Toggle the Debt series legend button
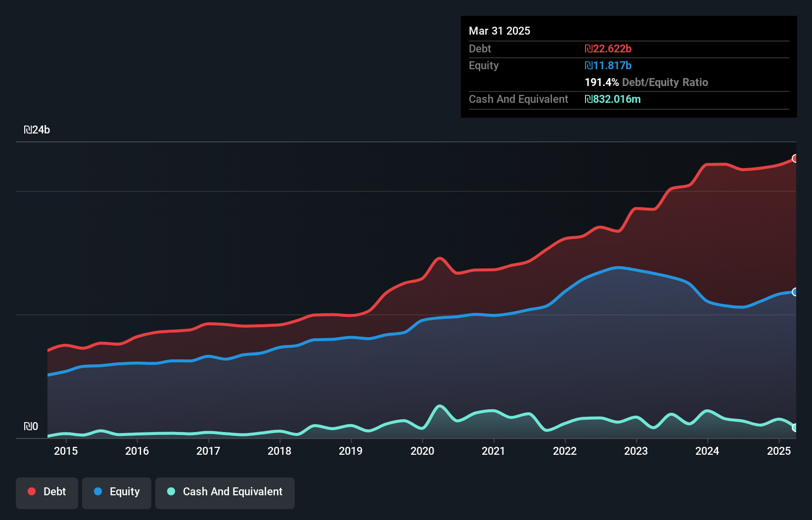This screenshot has width=812, height=520. [47, 492]
